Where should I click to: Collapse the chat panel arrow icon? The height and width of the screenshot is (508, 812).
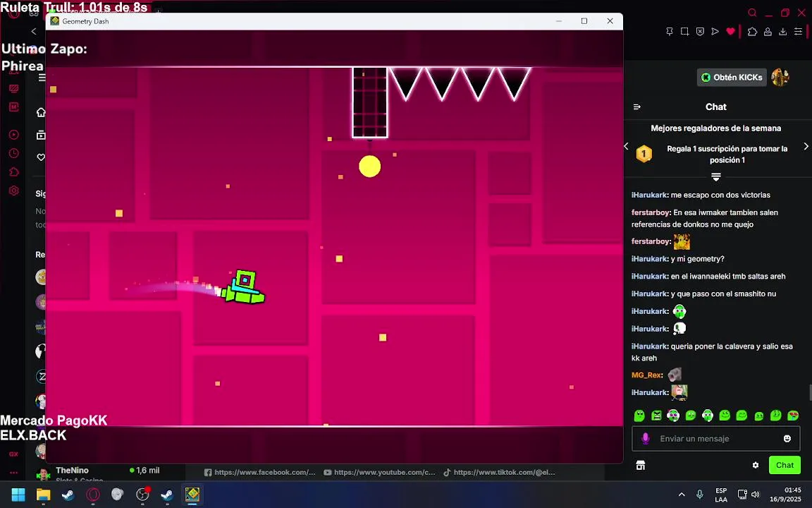coord(637,107)
